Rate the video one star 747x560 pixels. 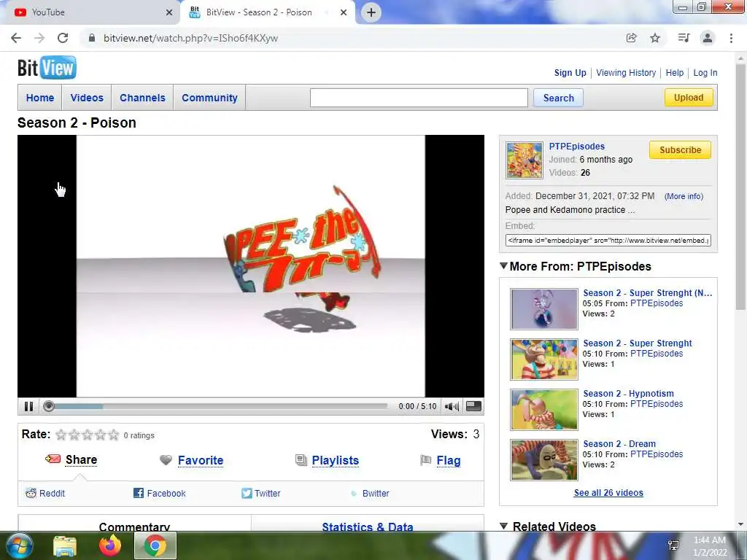[x=61, y=435]
